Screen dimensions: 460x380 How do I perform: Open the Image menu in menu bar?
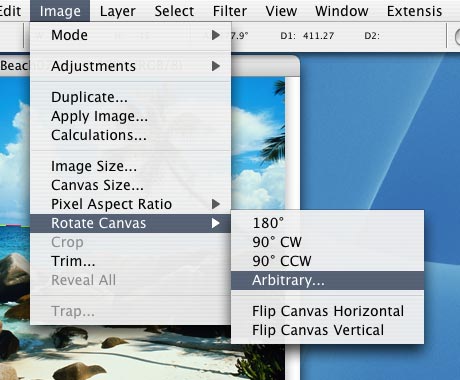tap(60, 11)
